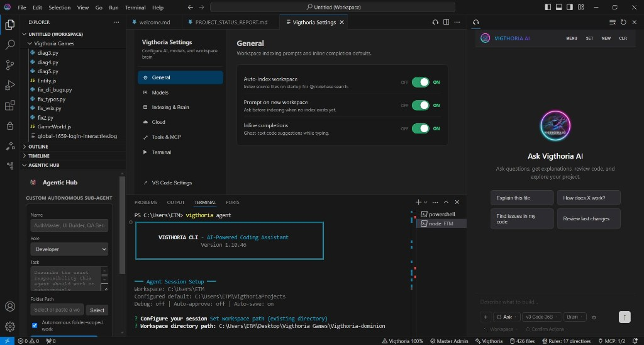
Task: Open the Extensions view
Action: (x=10, y=105)
